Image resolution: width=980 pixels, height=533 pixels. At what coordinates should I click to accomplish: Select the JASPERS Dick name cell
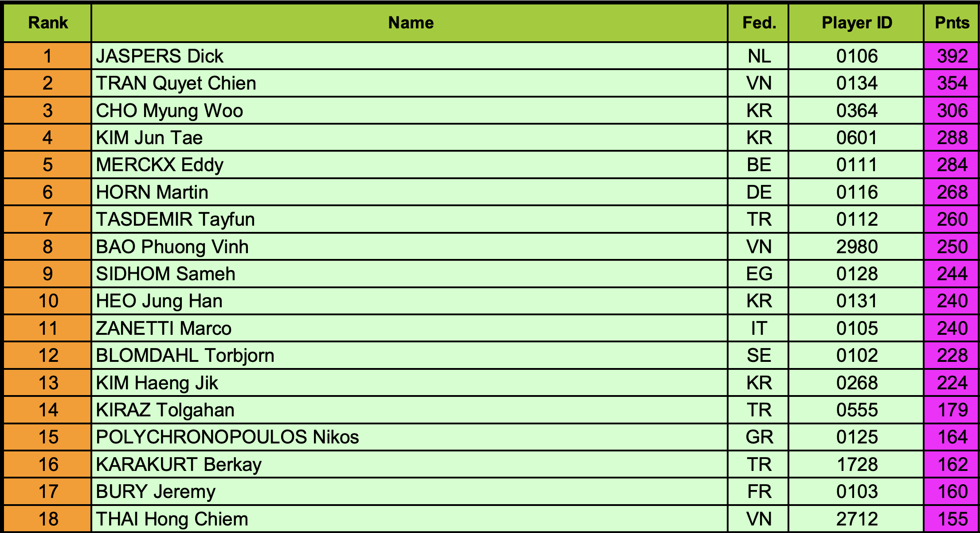[410, 56]
